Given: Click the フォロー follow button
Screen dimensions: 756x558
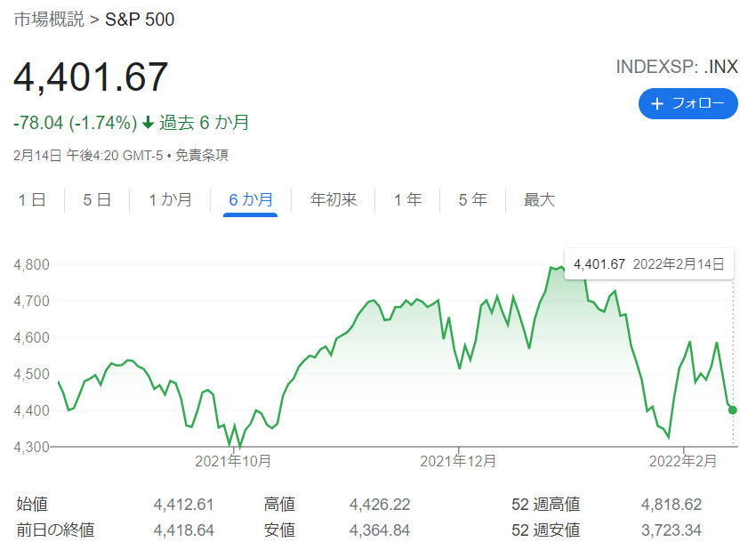Looking at the screenshot, I should 688,103.
